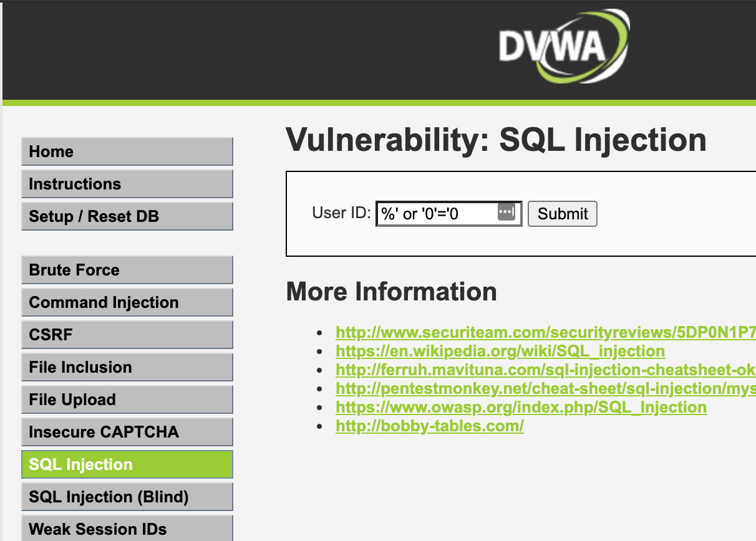Open the Home menu item
This screenshot has height=541, width=756.
[x=127, y=151]
